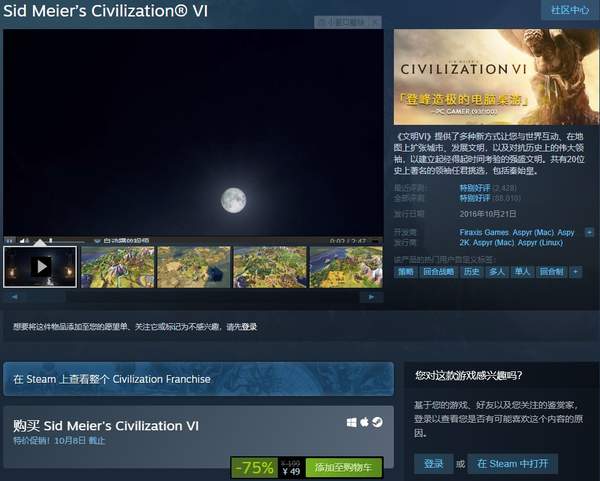Open the first gameplay screenshot thumbnail
The width and height of the screenshot is (600, 481).
point(117,267)
